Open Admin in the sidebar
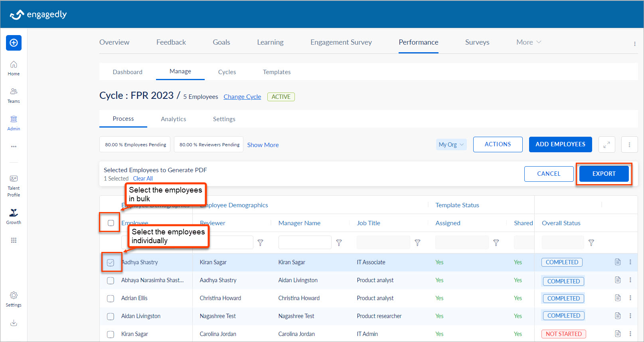This screenshot has width=644, height=342. click(x=14, y=123)
